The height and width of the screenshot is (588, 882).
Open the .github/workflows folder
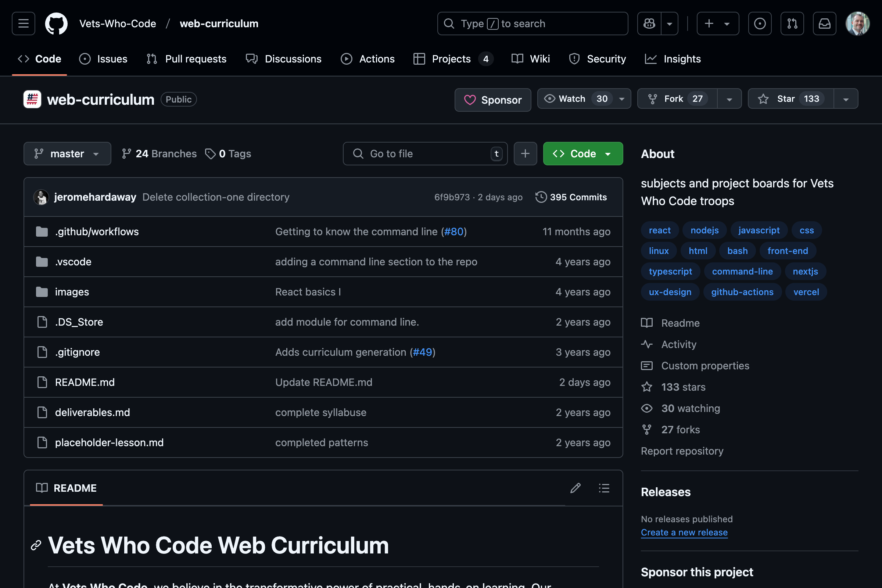(97, 232)
